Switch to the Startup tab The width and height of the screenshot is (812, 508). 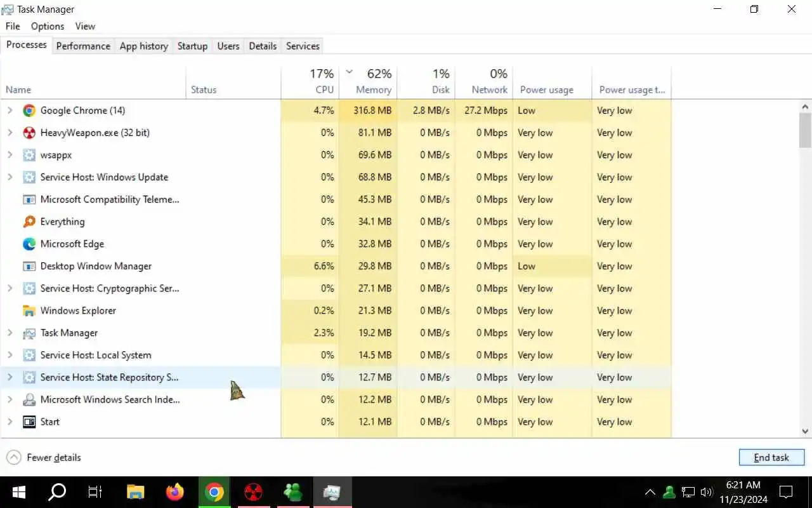192,46
